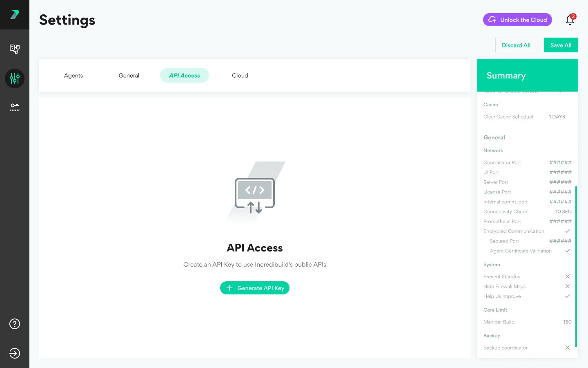
Task: Click the Incredibuild logo in the sidebar
Action: tap(15, 15)
